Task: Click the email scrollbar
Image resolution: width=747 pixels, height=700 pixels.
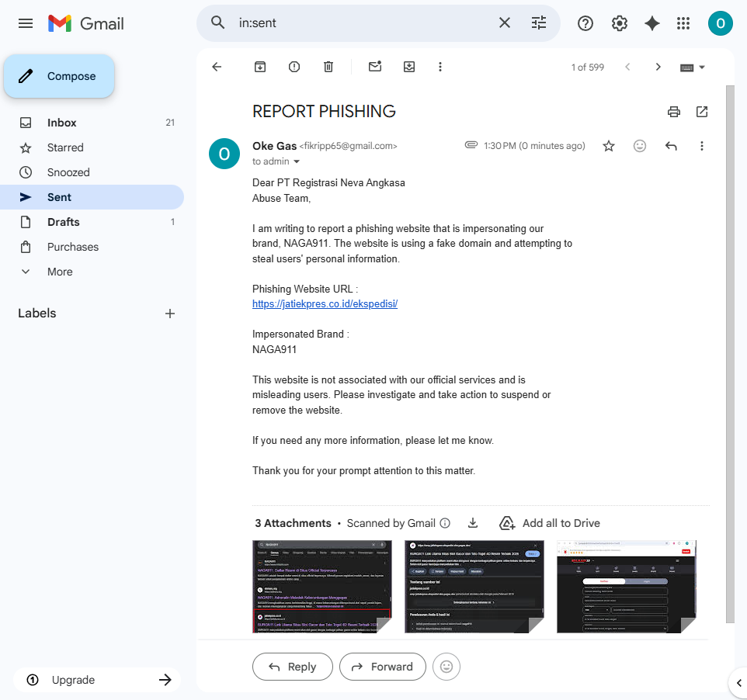Action: (730, 354)
